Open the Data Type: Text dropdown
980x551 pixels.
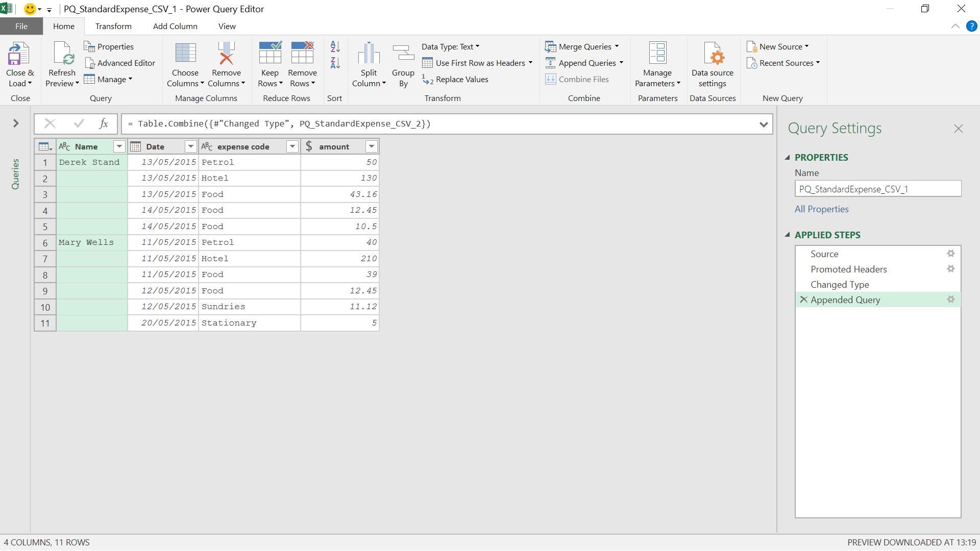click(x=451, y=46)
